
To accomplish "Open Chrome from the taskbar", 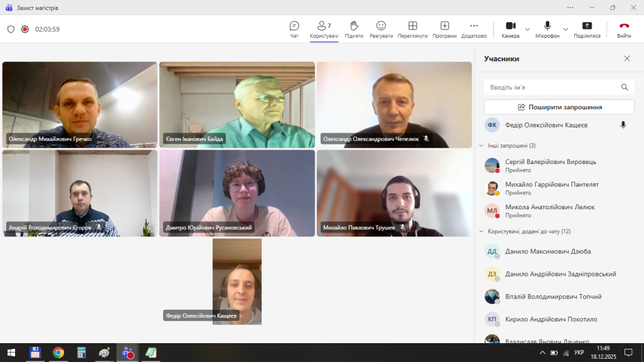I will [58, 353].
